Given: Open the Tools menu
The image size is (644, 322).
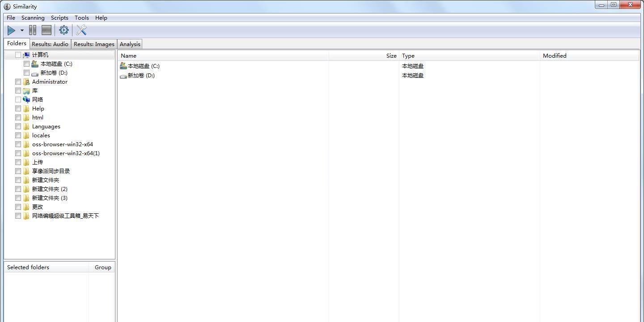Looking at the screenshot, I should [x=82, y=18].
